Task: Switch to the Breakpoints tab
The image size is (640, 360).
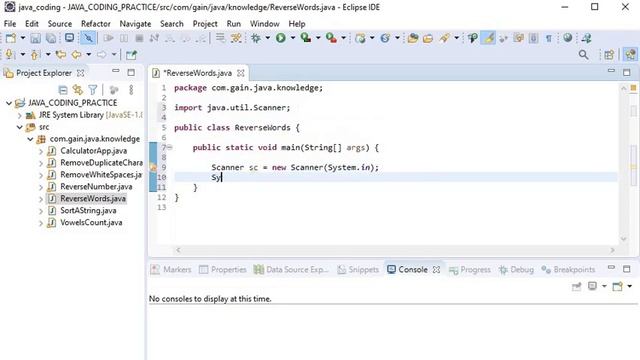Action: [x=568, y=269]
